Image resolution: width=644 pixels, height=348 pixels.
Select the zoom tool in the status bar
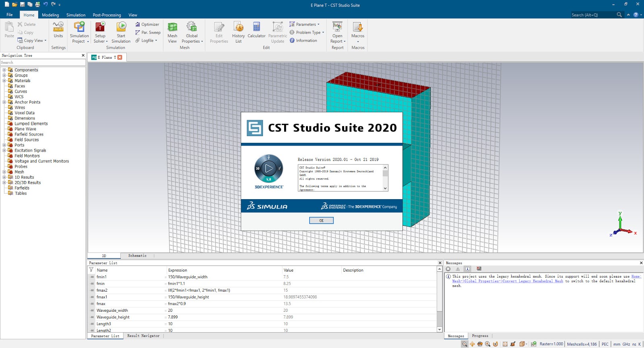pyautogui.click(x=464, y=344)
